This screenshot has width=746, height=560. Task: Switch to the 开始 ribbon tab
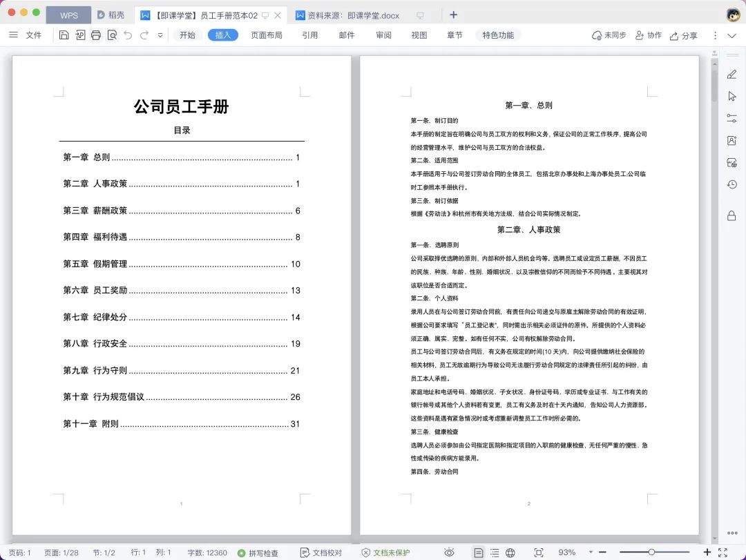coord(187,35)
